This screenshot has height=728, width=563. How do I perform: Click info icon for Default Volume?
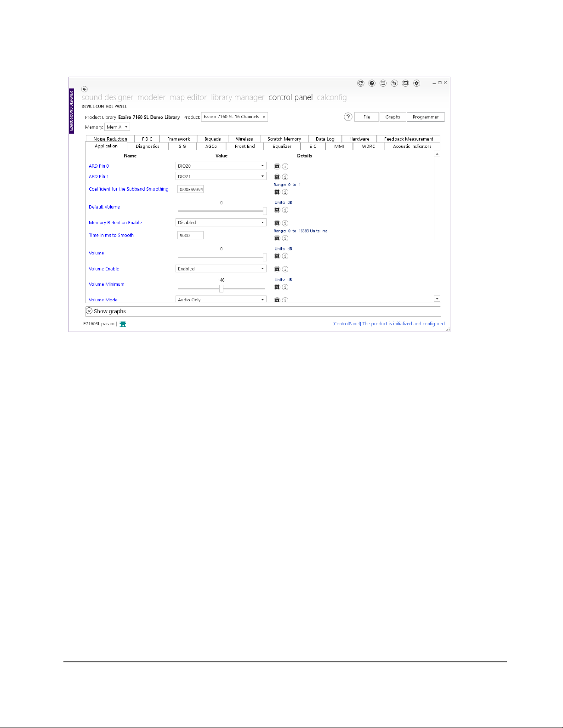[285, 210]
